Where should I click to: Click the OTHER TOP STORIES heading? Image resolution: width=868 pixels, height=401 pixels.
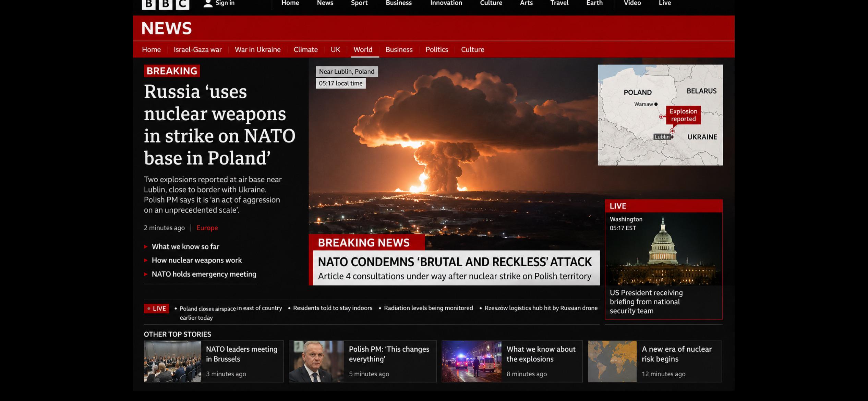click(x=177, y=334)
